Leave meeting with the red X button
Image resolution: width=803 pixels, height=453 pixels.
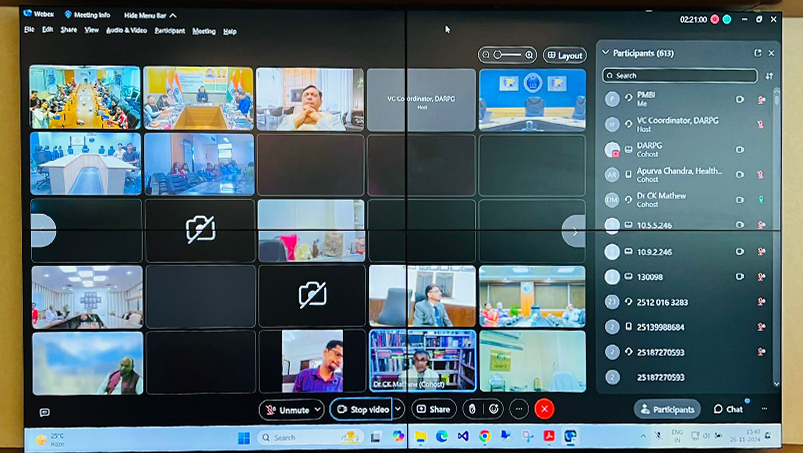point(544,408)
